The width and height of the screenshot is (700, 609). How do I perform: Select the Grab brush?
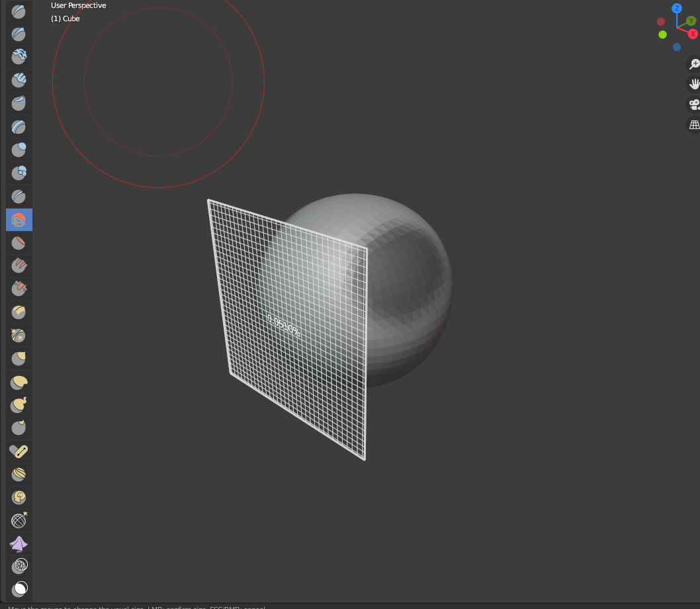tap(19, 336)
